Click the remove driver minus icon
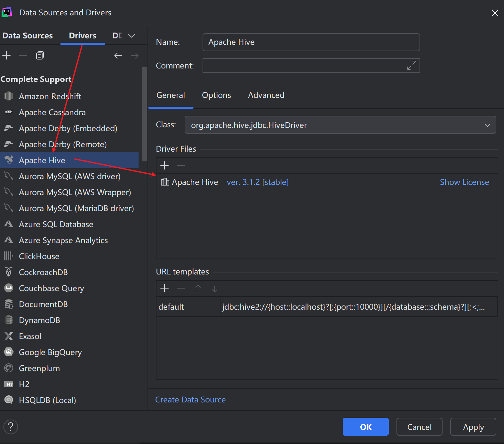The image size is (504, 444). click(x=23, y=55)
